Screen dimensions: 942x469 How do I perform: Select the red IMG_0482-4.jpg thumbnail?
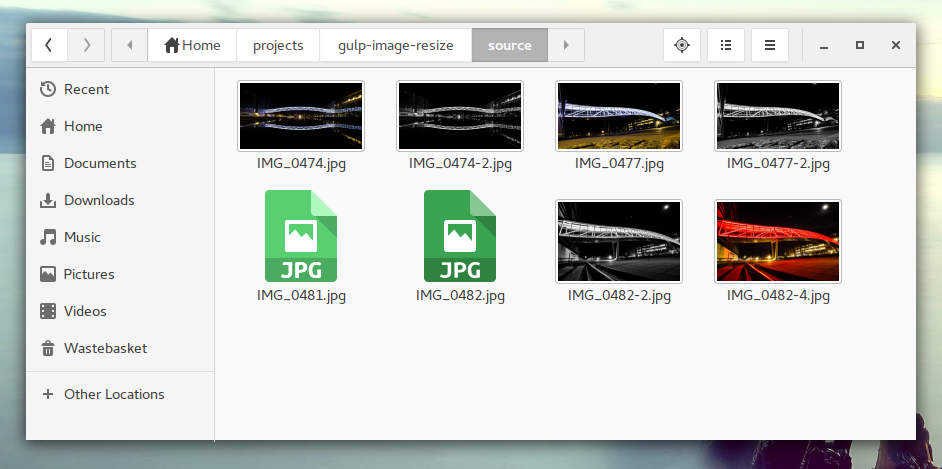(x=778, y=241)
